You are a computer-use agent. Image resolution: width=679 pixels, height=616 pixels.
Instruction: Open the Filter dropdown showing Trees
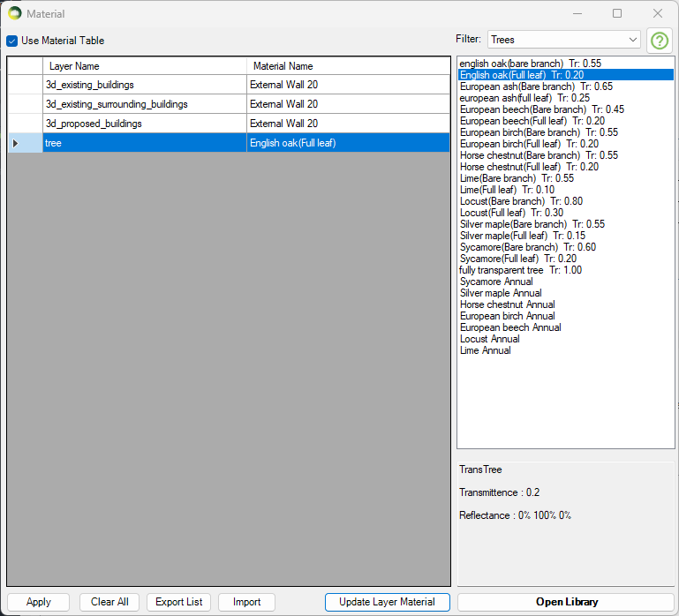(x=564, y=40)
